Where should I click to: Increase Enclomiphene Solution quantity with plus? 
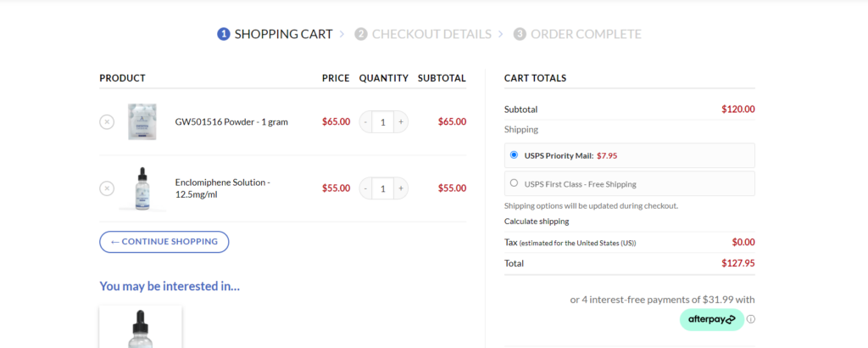coord(401,188)
